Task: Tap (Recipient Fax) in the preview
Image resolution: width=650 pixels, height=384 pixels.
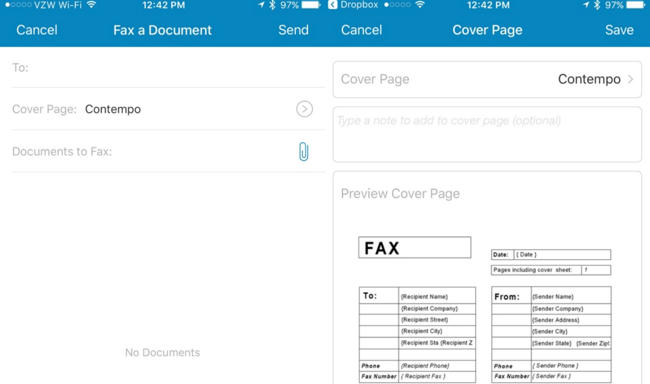Action: tap(423, 376)
